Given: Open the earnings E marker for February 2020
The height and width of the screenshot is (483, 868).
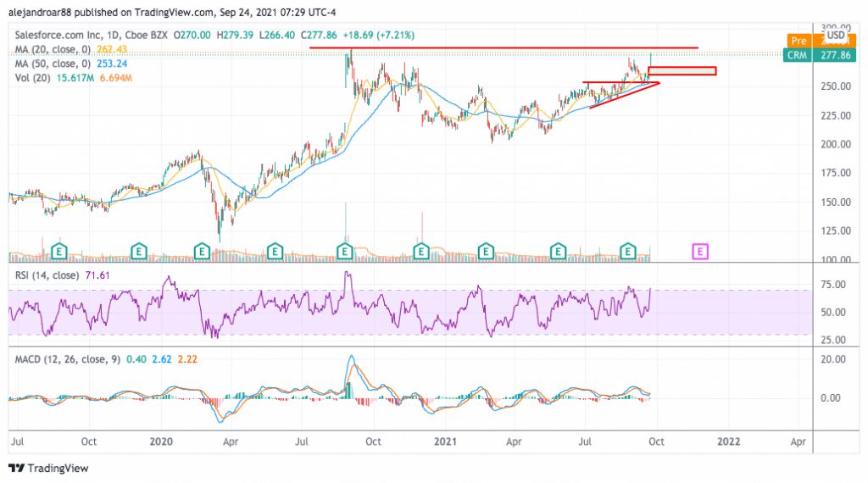Looking at the screenshot, I should [202, 252].
